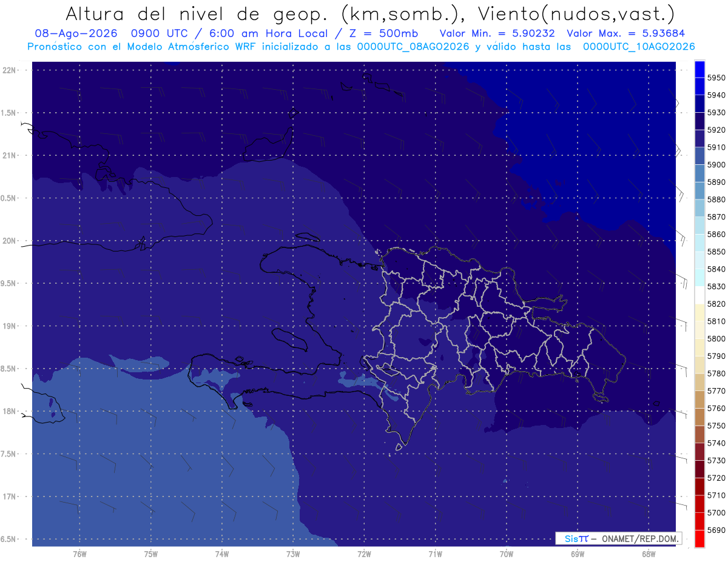Click the 5820 colorbar value label
The image size is (728, 562).
click(716, 304)
